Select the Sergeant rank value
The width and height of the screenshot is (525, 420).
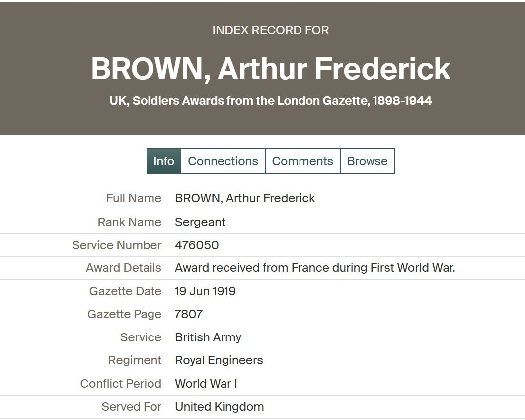pos(200,222)
